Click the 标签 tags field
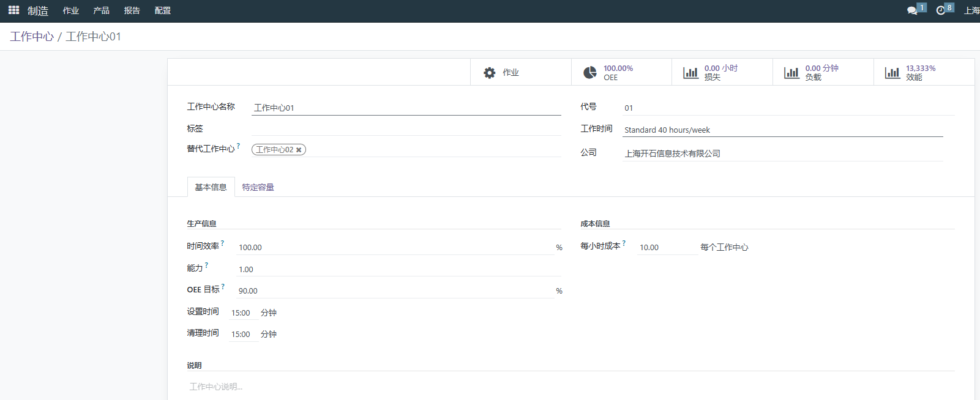 pyautogui.click(x=406, y=128)
